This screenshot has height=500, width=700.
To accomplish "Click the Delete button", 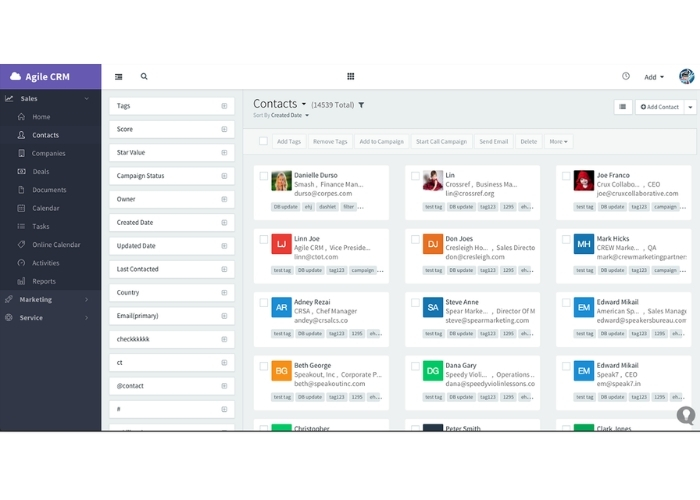I will [529, 142].
